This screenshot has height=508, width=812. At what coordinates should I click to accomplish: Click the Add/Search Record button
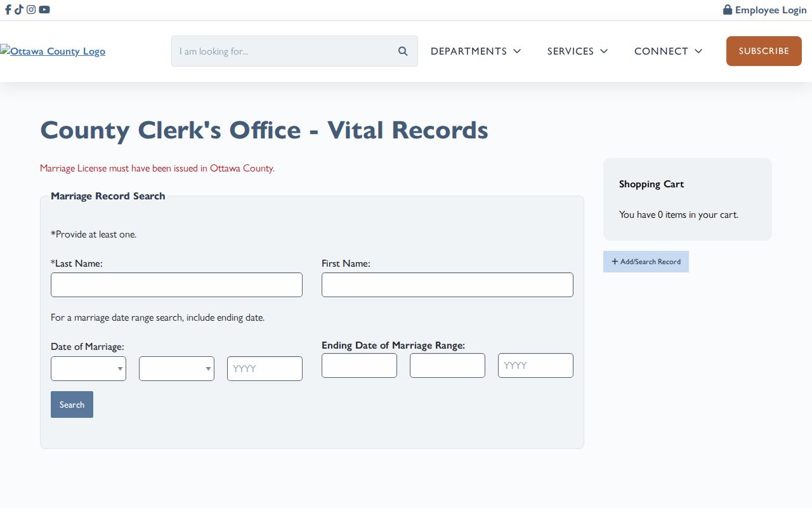click(646, 262)
